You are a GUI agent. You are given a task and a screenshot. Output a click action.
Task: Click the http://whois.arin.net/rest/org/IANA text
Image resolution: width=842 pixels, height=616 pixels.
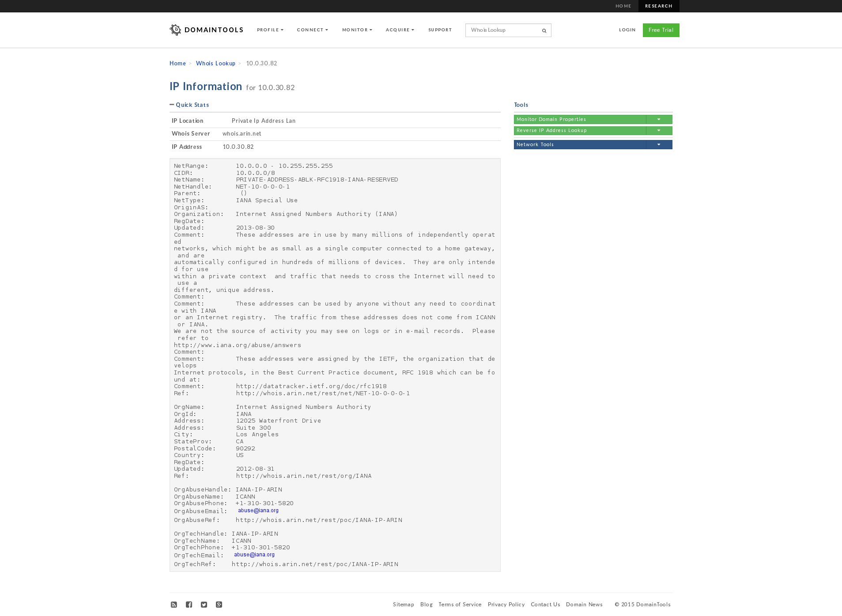304,476
